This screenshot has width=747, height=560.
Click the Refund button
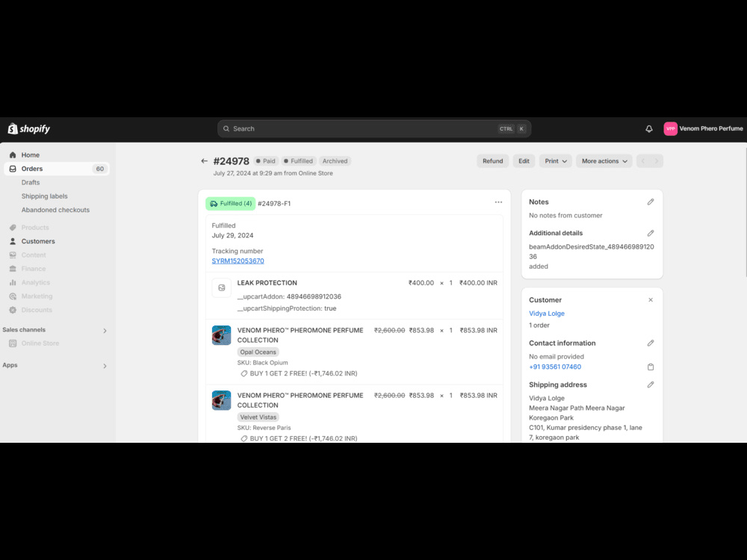(x=492, y=161)
